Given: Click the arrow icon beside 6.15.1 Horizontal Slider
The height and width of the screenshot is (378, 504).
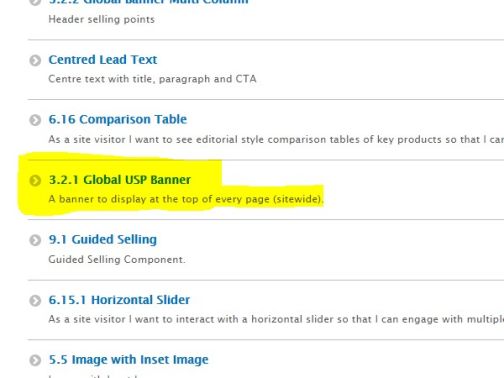Looking at the screenshot, I should click(35, 300).
